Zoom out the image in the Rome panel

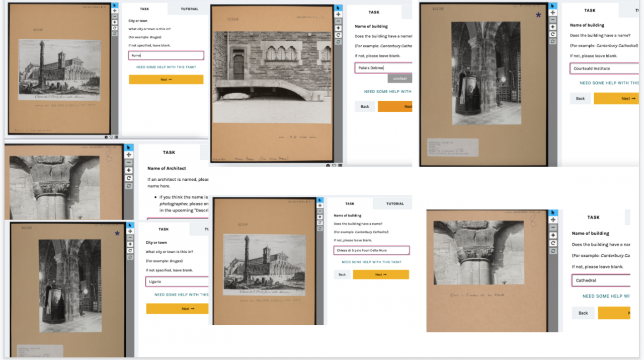(115, 16)
